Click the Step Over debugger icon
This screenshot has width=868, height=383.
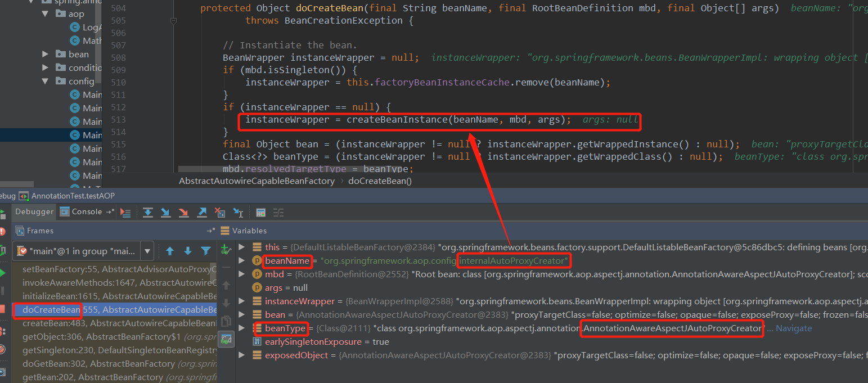point(147,212)
